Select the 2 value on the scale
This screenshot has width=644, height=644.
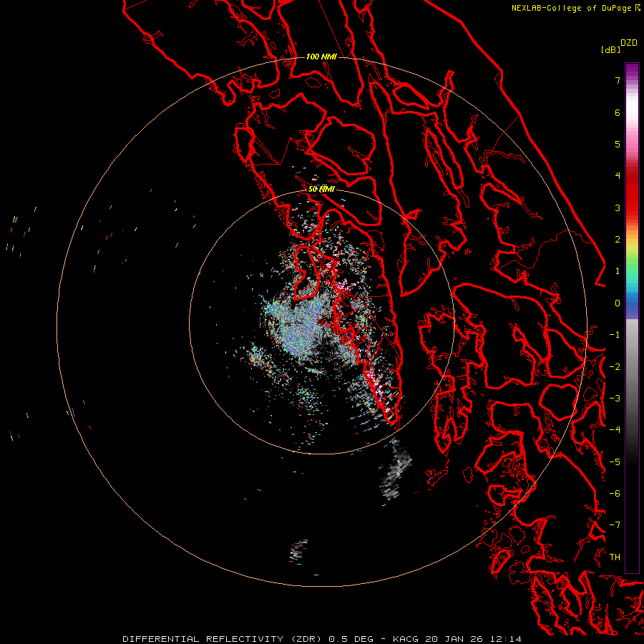[x=618, y=240]
